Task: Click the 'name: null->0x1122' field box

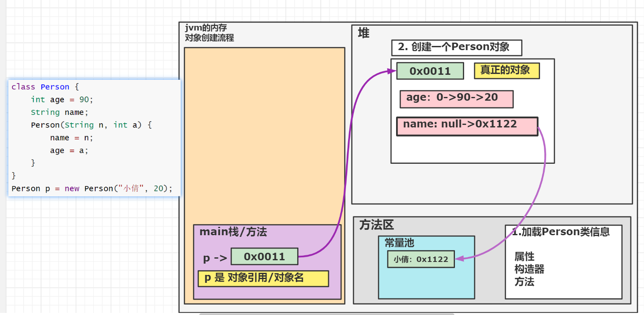Action: (467, 126)
